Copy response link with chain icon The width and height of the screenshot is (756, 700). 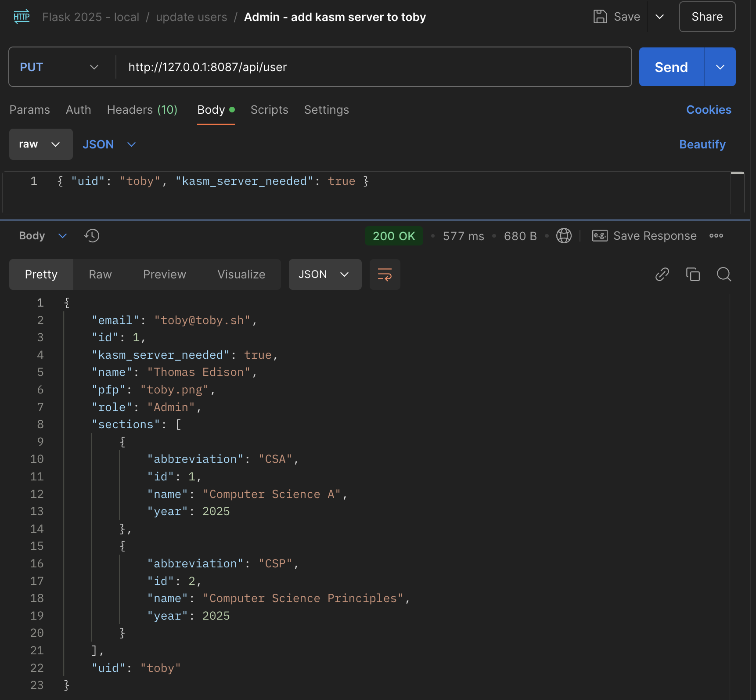(662, 274)
